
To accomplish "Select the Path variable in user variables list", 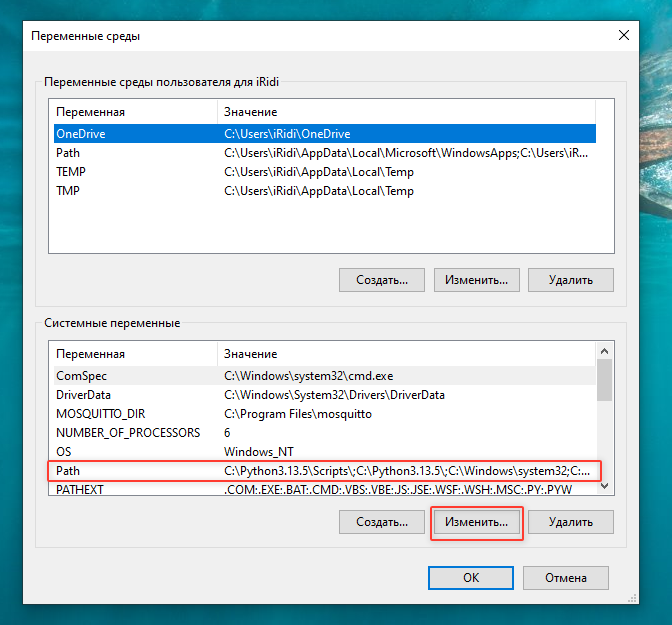I will (x=68, y=153).
